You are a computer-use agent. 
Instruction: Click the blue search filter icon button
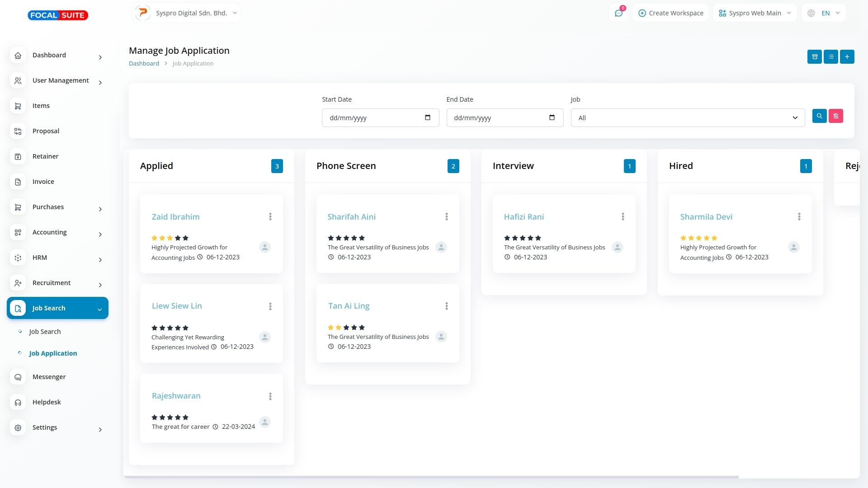click(x=819, y=116)
